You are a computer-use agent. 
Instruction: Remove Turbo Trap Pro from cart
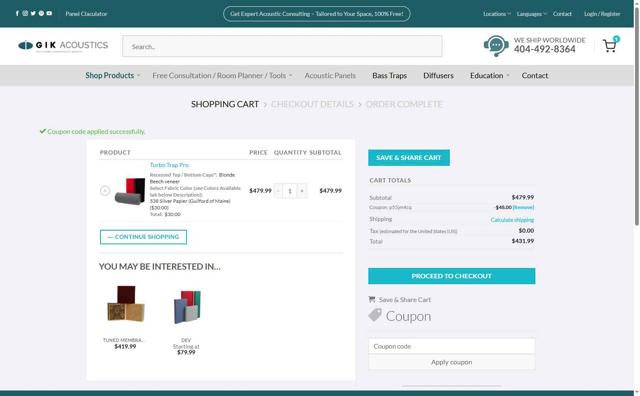[x=105, y=191]
